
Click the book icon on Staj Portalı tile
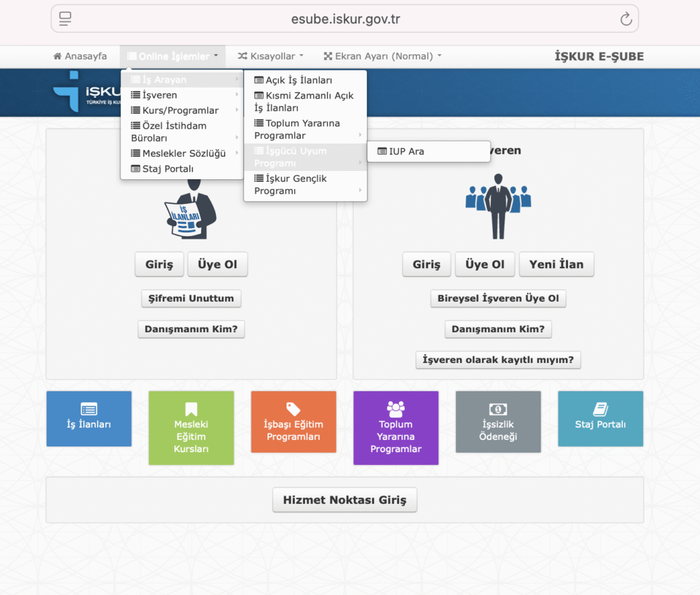click(600, 409)
